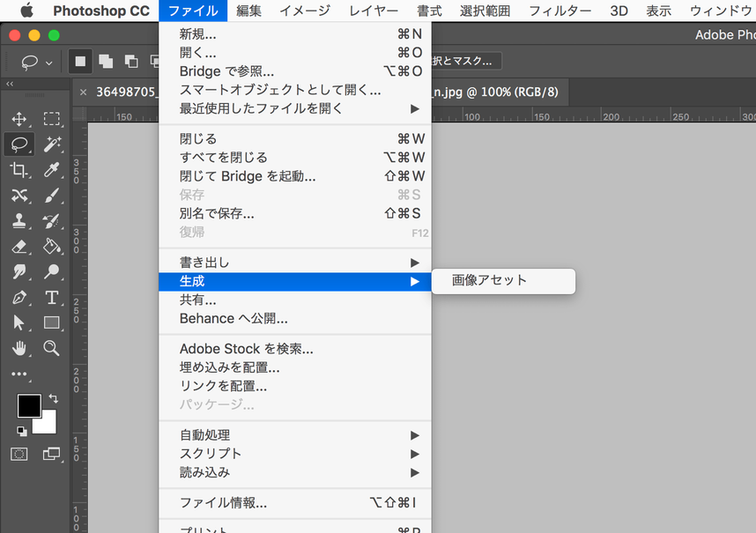Select the Zoom magnifier tool
The height and width of the screenshot is (533, 756).
point(52,348)
